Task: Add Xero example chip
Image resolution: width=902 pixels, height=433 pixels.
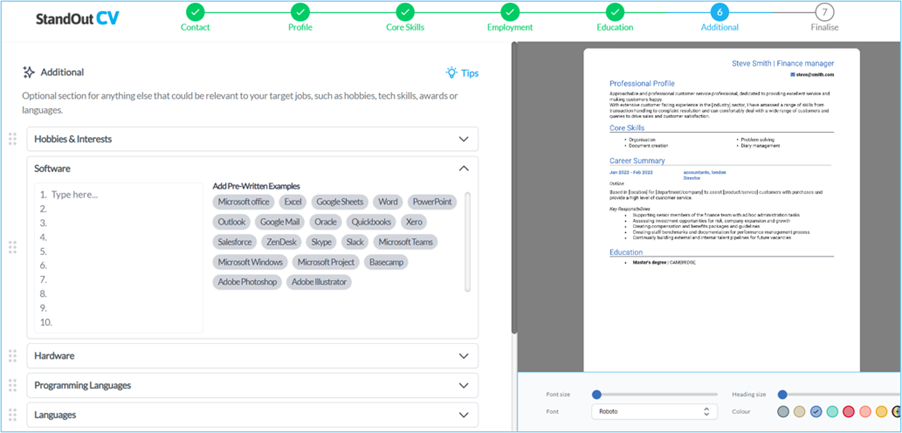Action: click(x=414, y=222)
